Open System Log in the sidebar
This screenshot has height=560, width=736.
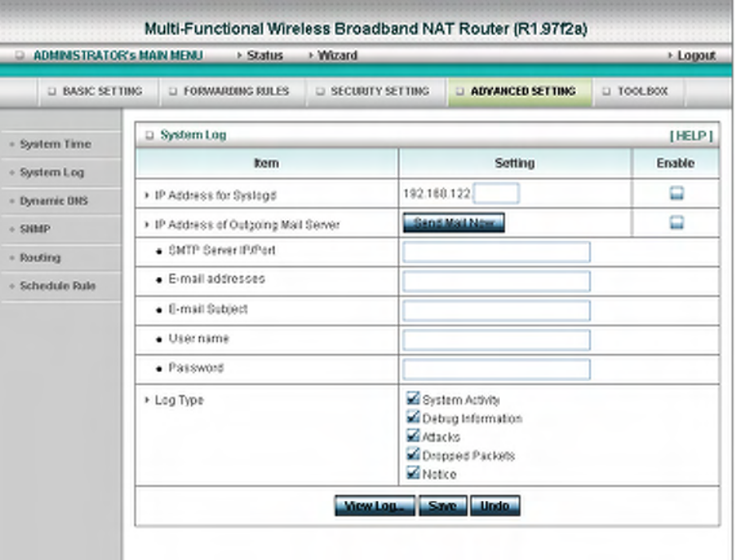tap(52, 173)
